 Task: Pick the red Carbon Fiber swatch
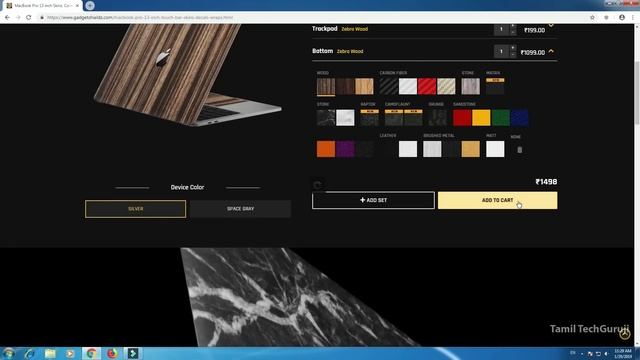tap(427, 87)
